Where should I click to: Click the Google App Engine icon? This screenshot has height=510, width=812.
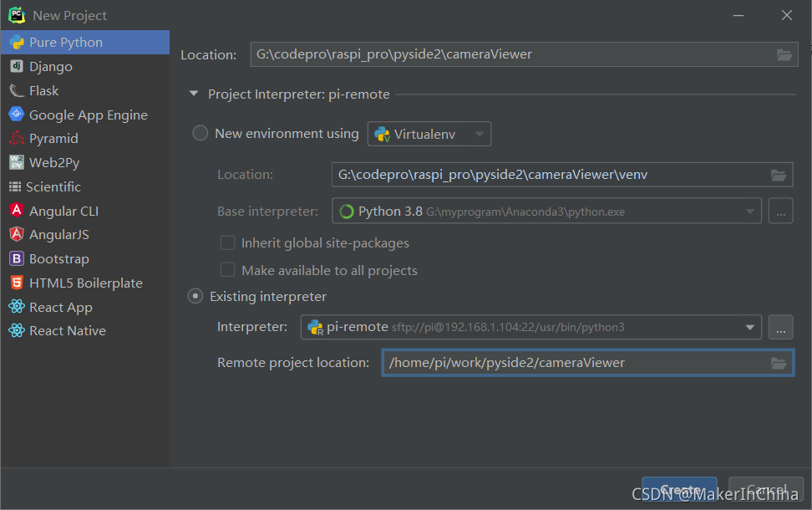[17, 114]
